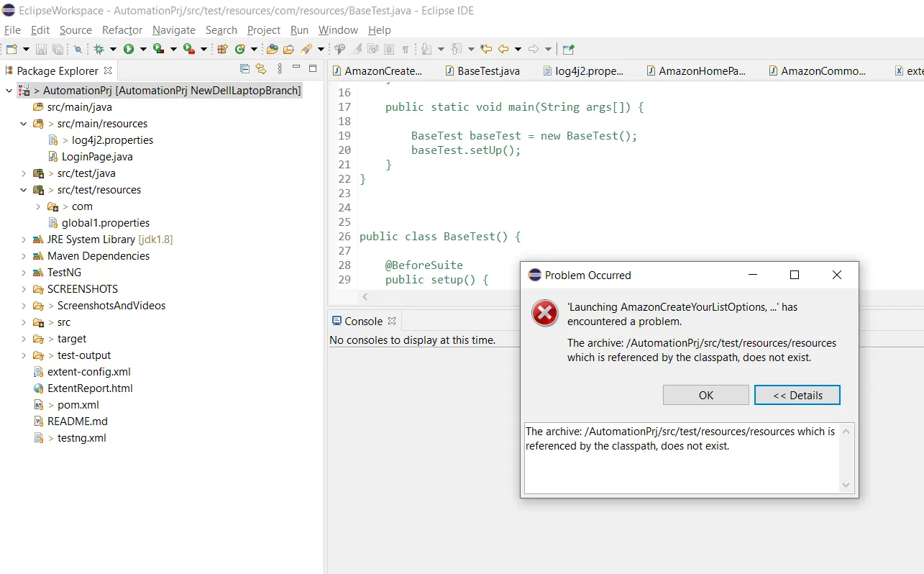Click the Previous Annotation toolbar icon
This screenshot has height=574, width=924.
coord(457,49)
